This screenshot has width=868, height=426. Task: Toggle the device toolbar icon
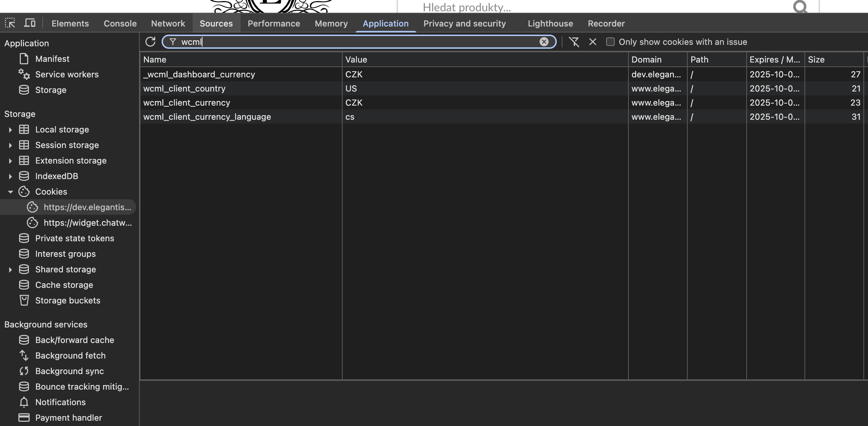tap(30, 23)
